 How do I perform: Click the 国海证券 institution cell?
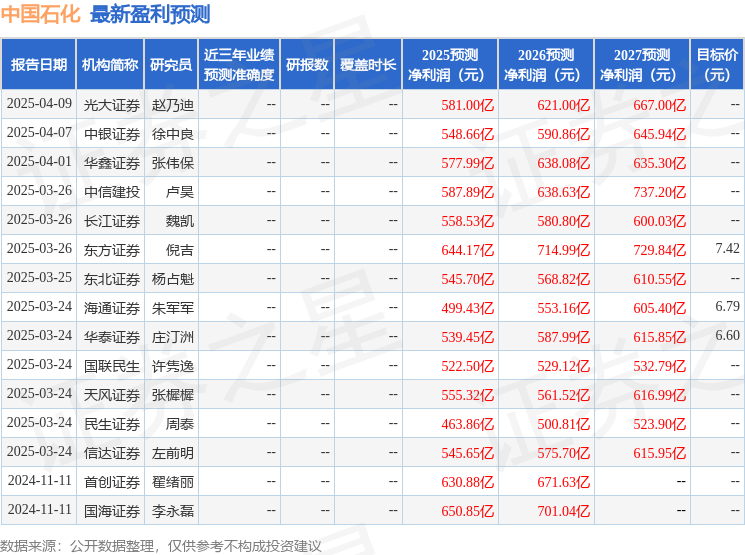click(x=112, y=511)
